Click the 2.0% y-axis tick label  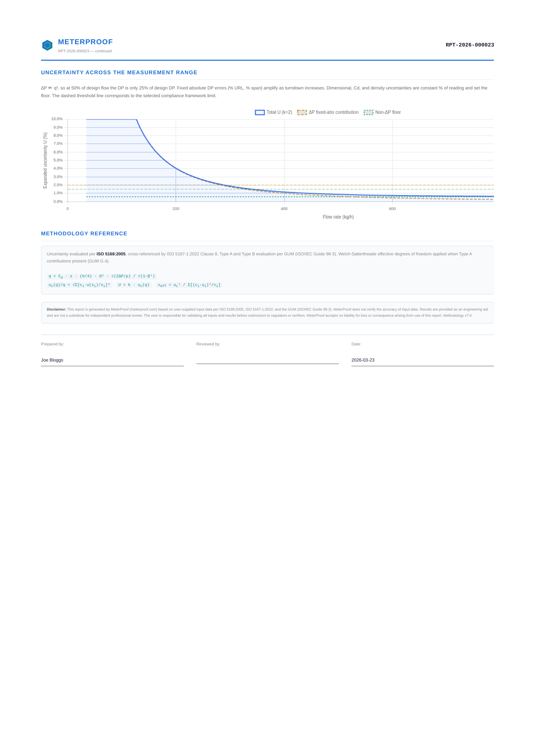pyautogui.click(x=58, y=185)
